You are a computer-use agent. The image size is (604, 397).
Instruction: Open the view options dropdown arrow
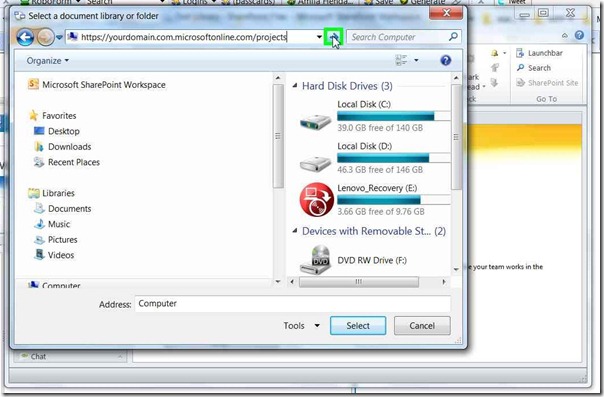coord(416,60)
